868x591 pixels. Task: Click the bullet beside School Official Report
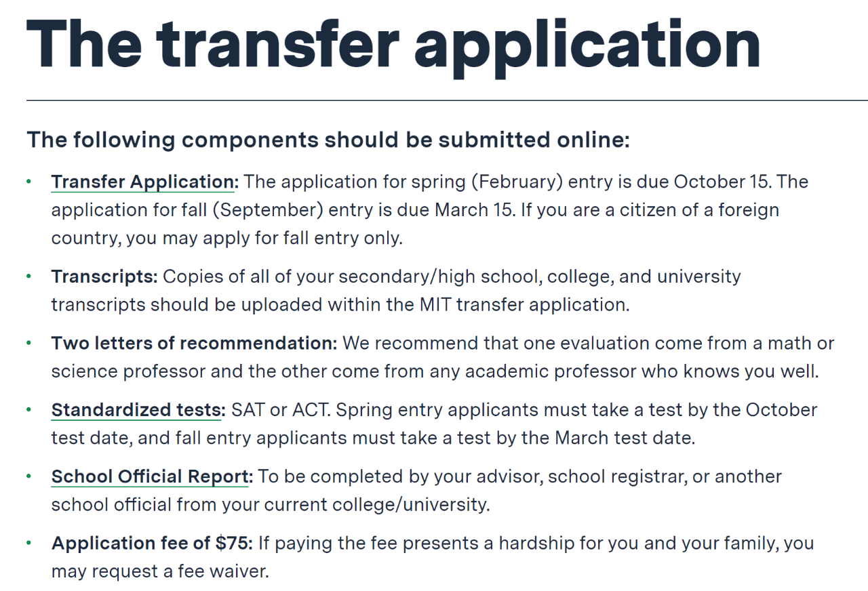point(28,476)
